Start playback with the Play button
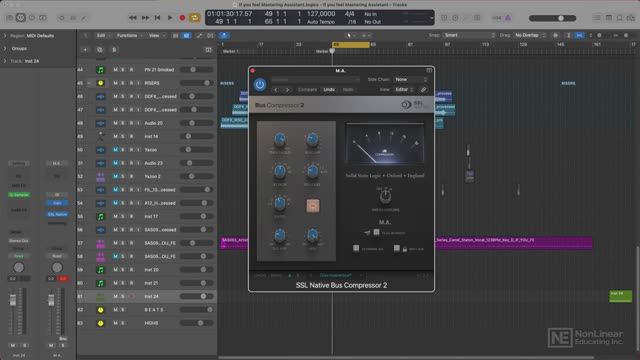This screenshot has width=640, height=360. tap(170, 18)
